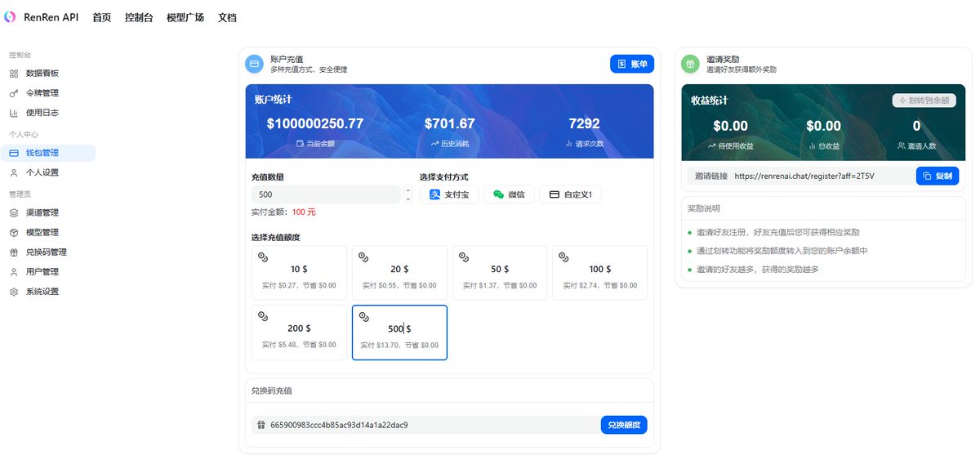The image size is (980, 469).
Task: Open 控制台 in the top navigation
Action: click(139, 17)
